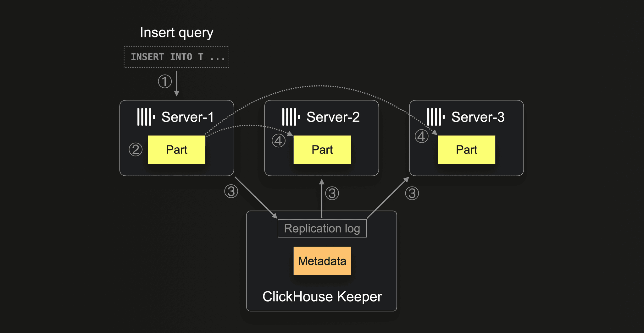Click the ClickHouse logo beside Server-1
The width and height of the screenshot is (644, 333).
146,117
